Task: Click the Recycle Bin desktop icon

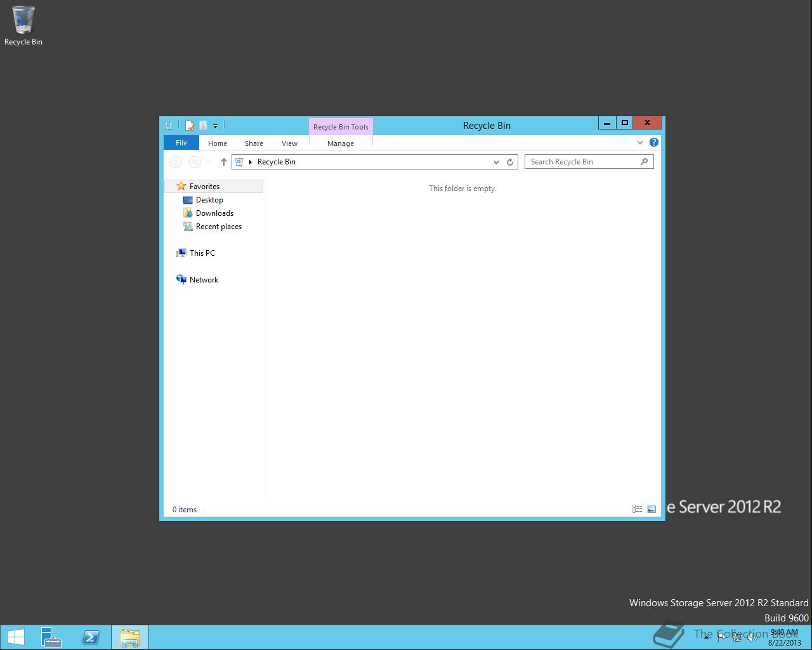Action: pyautogui.click(x=23, y=25)
